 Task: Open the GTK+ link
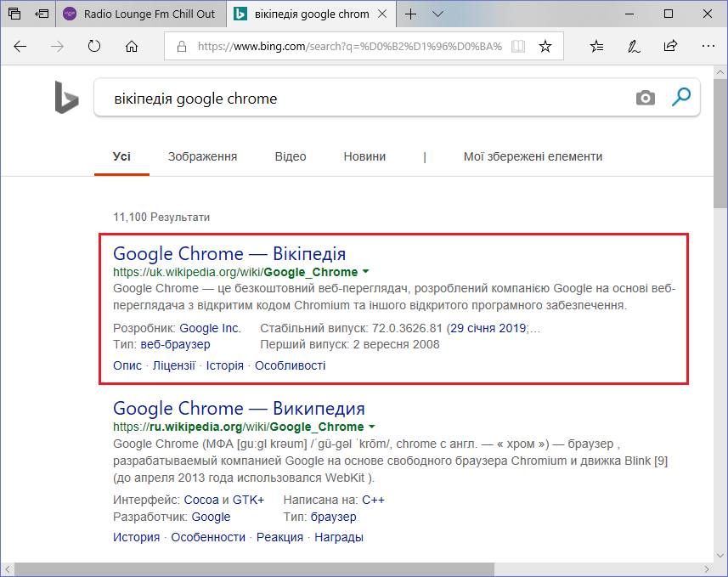tap(248, 500)
